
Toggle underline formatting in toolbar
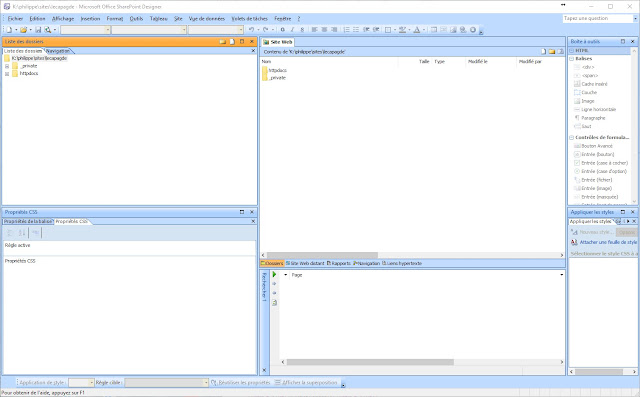click(x=302, y=29)
